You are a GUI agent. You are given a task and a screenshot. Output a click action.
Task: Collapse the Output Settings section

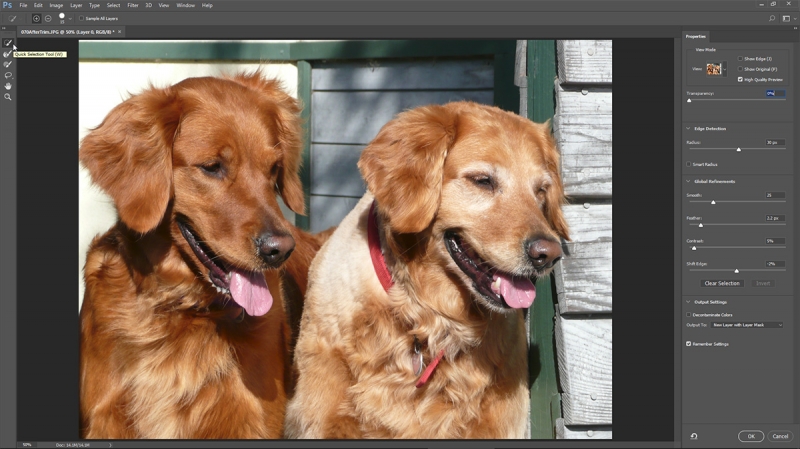point(688,302)
